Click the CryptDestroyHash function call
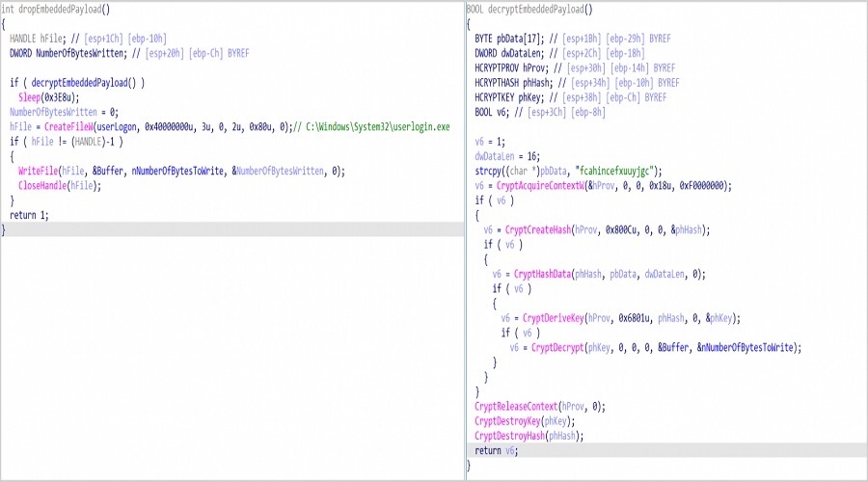868x482 pixels. [x=511, y=436]
